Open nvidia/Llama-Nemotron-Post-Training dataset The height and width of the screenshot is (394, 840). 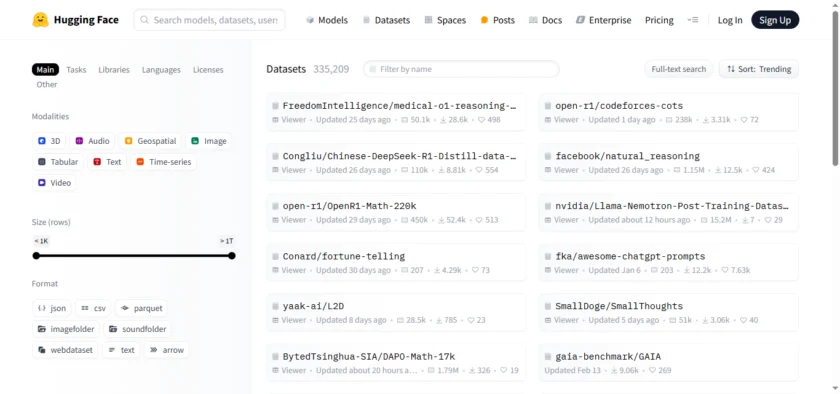[x=669, y=212]
